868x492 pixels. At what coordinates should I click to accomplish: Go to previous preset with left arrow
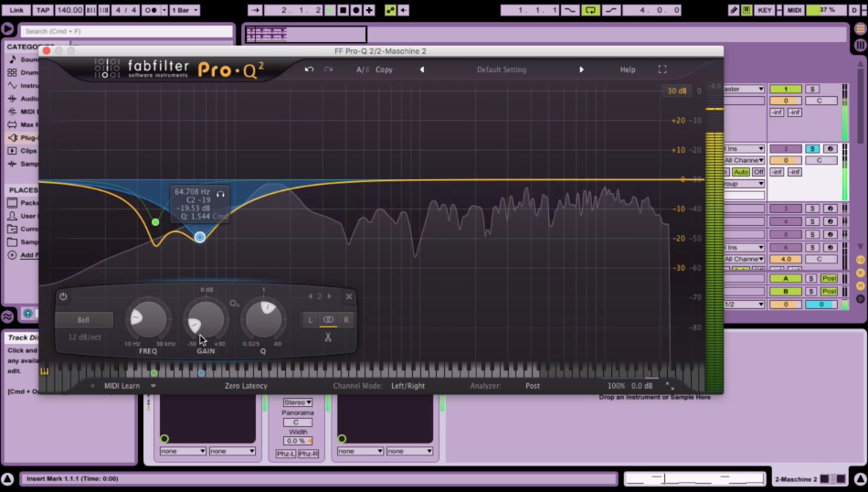click(422, 70)
